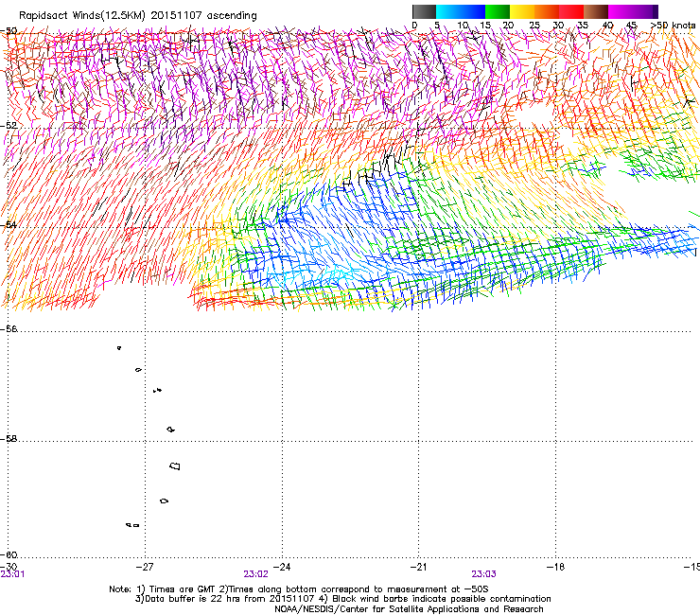Image resolution: width=700 pixels, height=615 pixels.
Task: Click the '>50 knots' legend label
Action: [673, 25]
